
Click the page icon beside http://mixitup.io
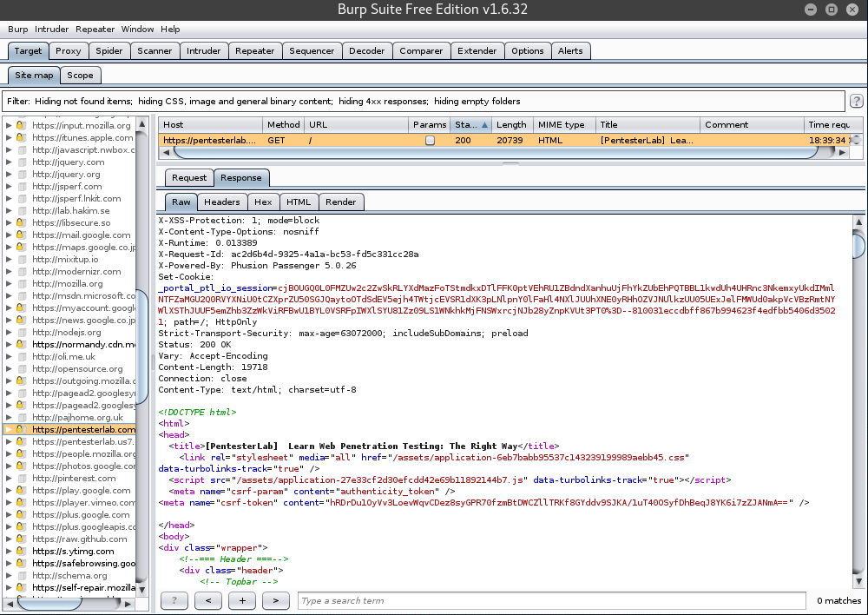point(23,260)
